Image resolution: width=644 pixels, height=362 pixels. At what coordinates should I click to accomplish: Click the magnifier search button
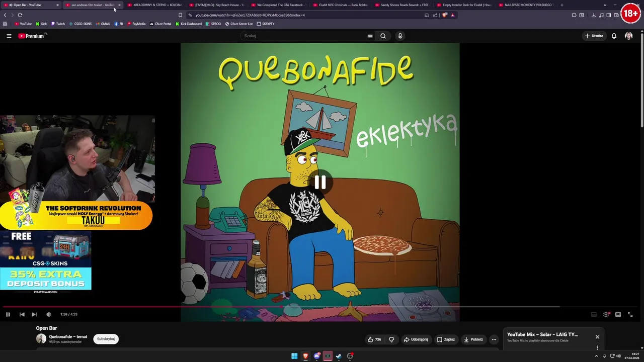coord(383,36)
